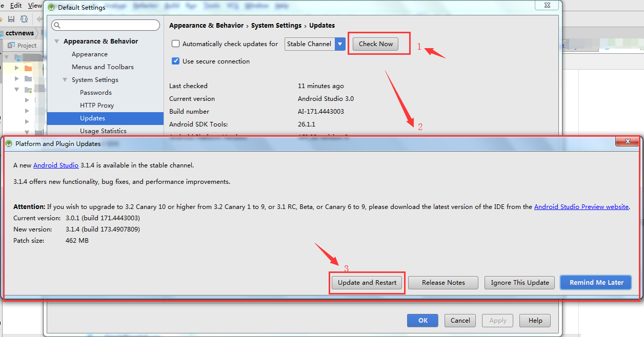Enable Automatically check updates checkbox

coord(176,44)
